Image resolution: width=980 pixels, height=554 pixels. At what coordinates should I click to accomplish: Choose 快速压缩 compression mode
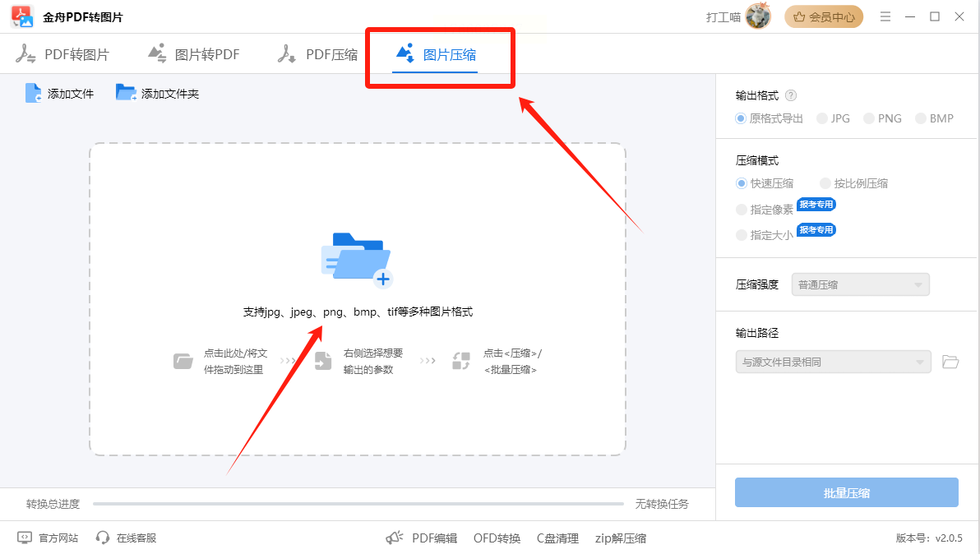[765, 183]
